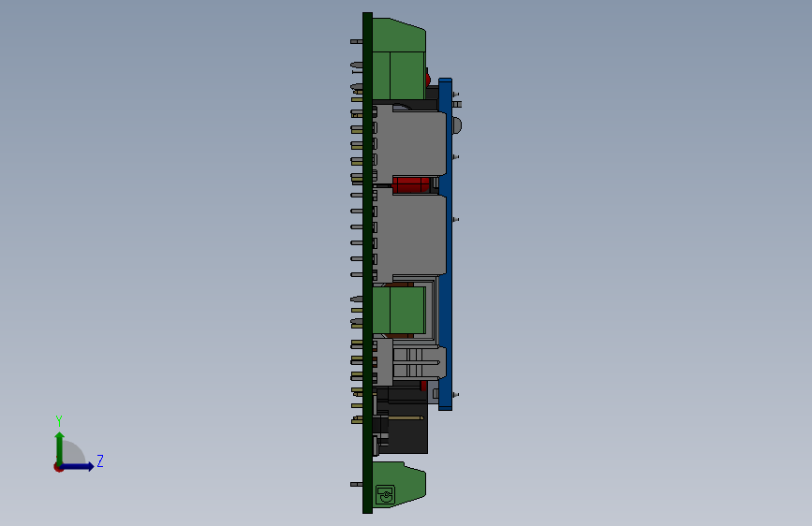Select the blue daughter board
This screenshot has width=812, height=526.
pyautogui.click(x=446, y=244)
